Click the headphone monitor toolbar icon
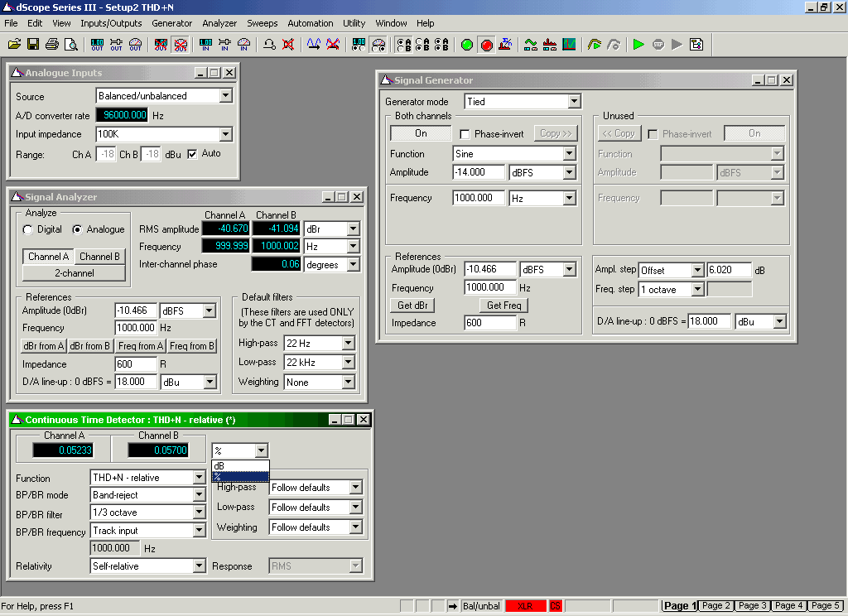 pos(269,45)
